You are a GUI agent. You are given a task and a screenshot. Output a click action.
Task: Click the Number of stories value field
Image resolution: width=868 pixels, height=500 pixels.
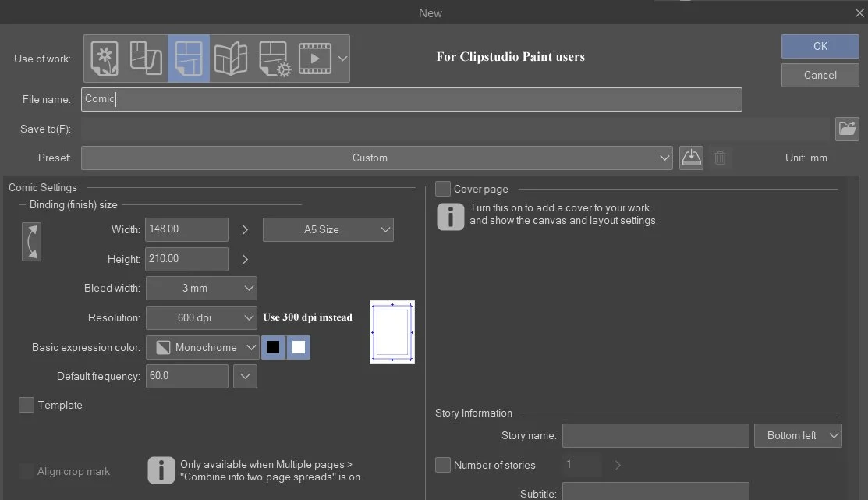tap(581, 465)
